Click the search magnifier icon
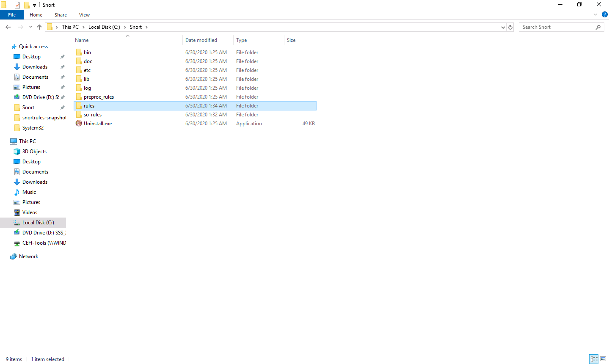This screenshot has height=364, width=609. (598, 27)
